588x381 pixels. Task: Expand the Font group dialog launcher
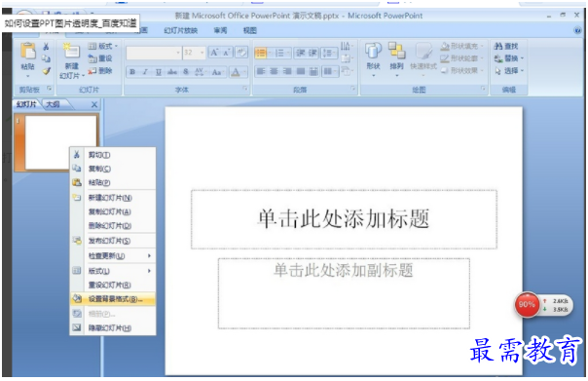tap(245, 89)
